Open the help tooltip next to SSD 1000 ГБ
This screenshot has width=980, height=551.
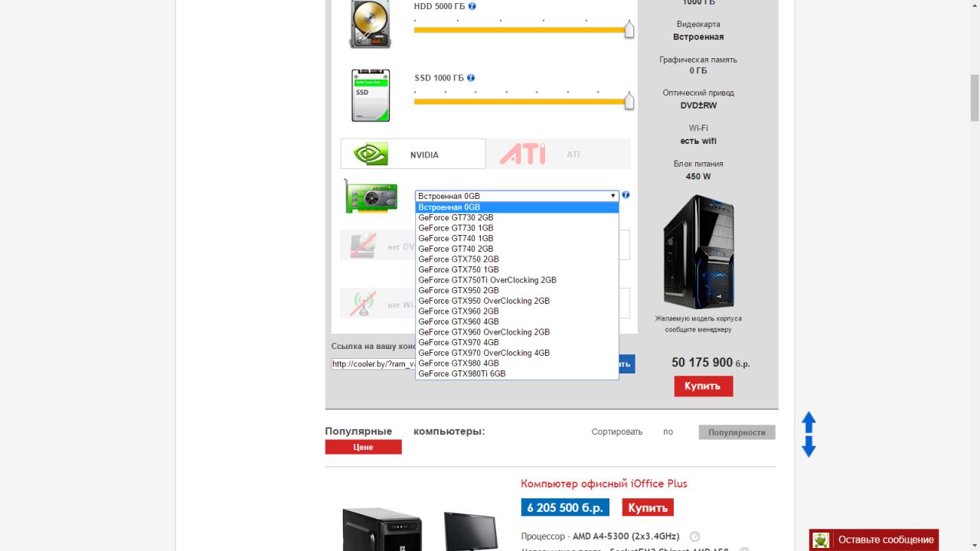(471, 78)
